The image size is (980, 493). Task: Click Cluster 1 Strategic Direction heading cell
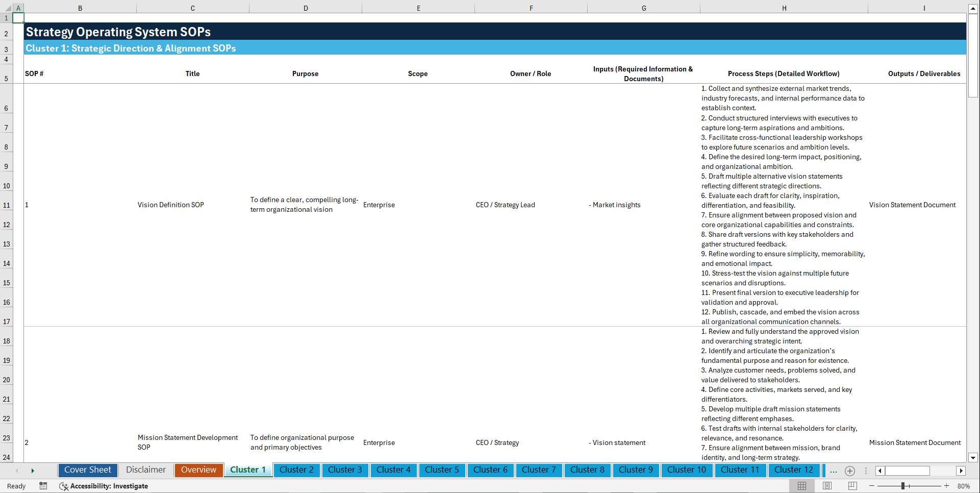coord(131,48)
